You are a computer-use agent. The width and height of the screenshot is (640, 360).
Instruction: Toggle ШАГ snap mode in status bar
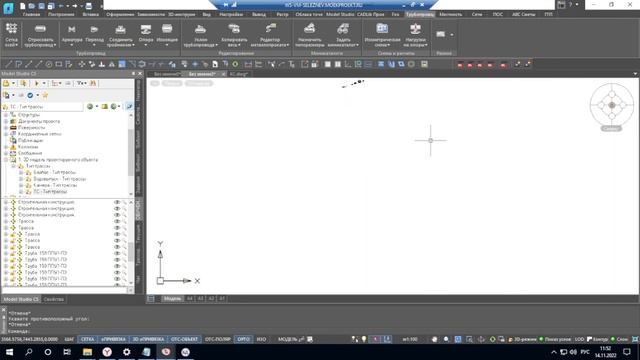coord(69,339)
